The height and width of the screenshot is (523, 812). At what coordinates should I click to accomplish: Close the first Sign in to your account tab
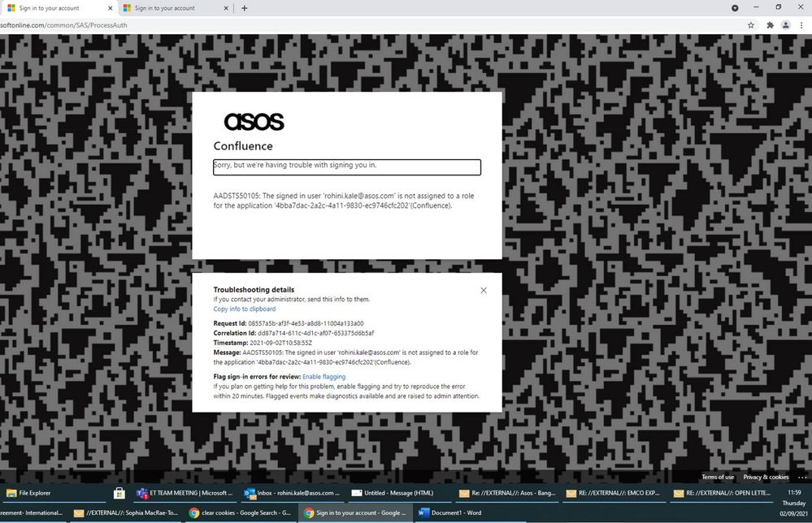[110, 8]
